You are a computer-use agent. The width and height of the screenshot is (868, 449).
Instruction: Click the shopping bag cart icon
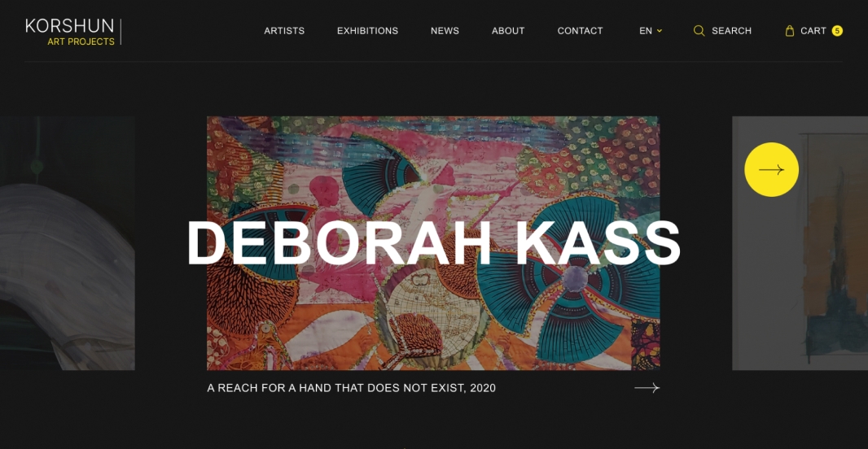790,31
